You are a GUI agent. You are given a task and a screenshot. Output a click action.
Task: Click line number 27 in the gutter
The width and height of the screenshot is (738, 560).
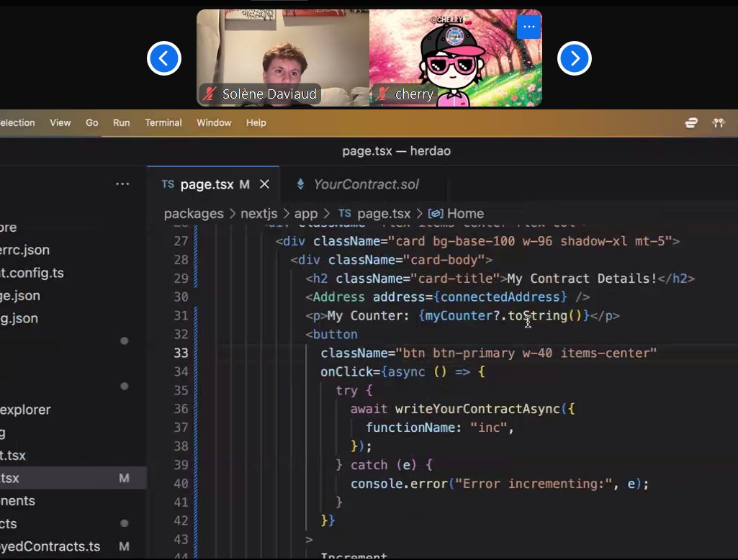(x=181, y=241)
